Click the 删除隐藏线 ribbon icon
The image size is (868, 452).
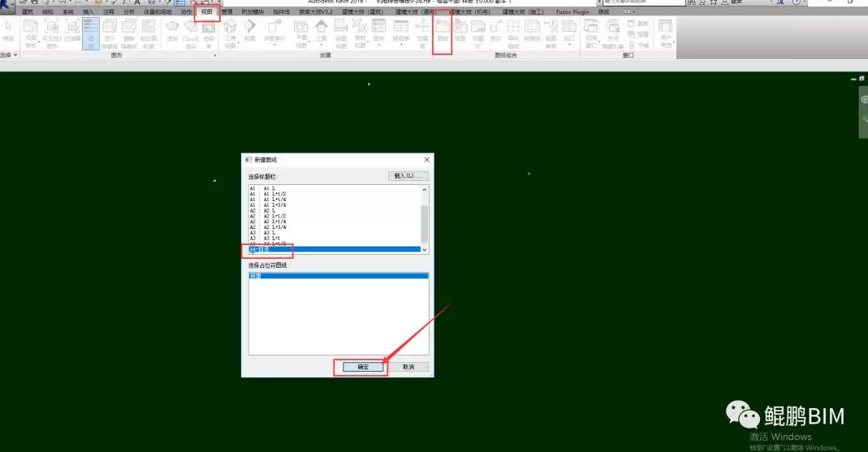[129, 33]
